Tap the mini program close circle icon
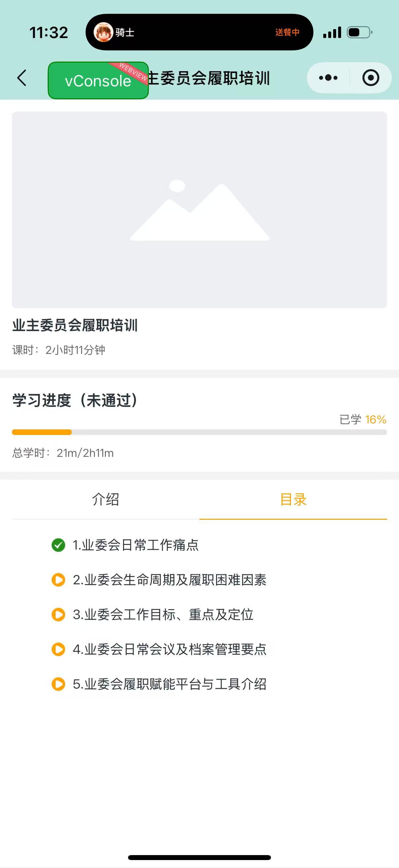 [371, 78]
